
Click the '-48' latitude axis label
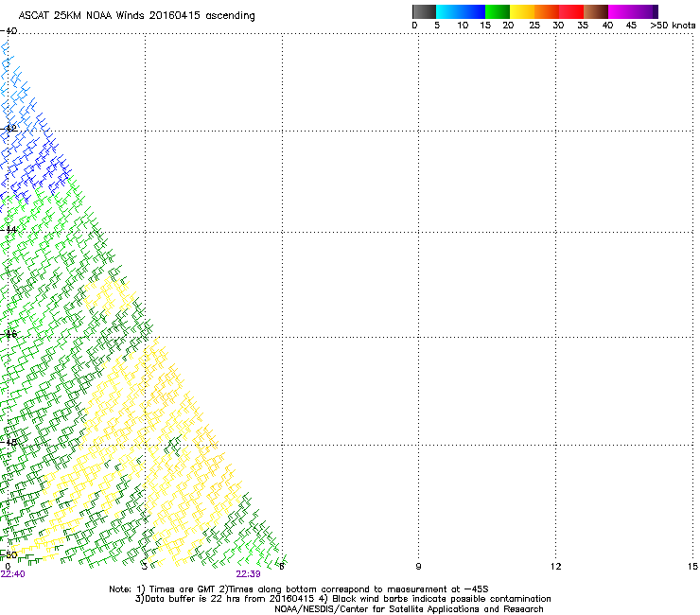(x=9, y=442)
